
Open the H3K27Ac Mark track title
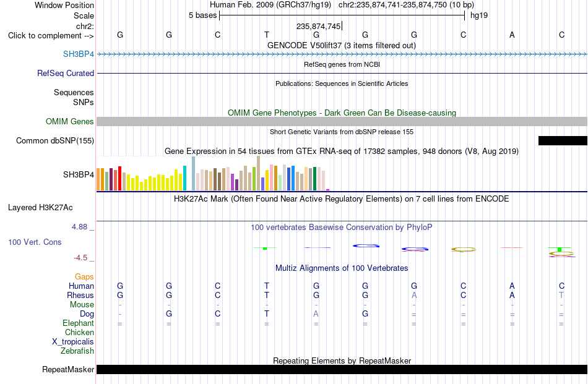(342, 199)
